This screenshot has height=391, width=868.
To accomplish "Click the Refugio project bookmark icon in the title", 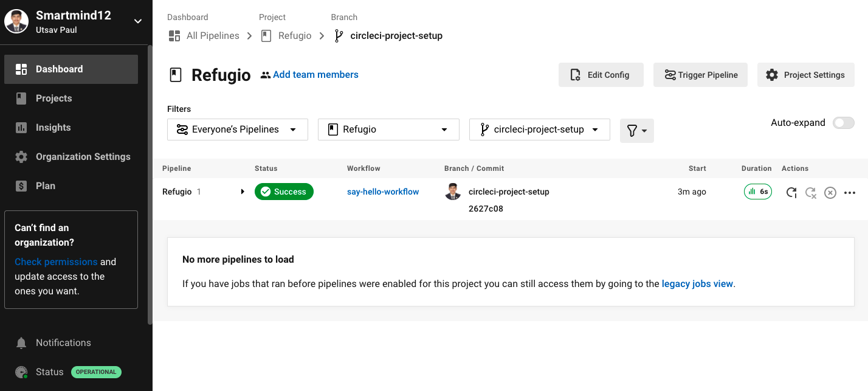I will pyautogui.click(x=176, y=75).
